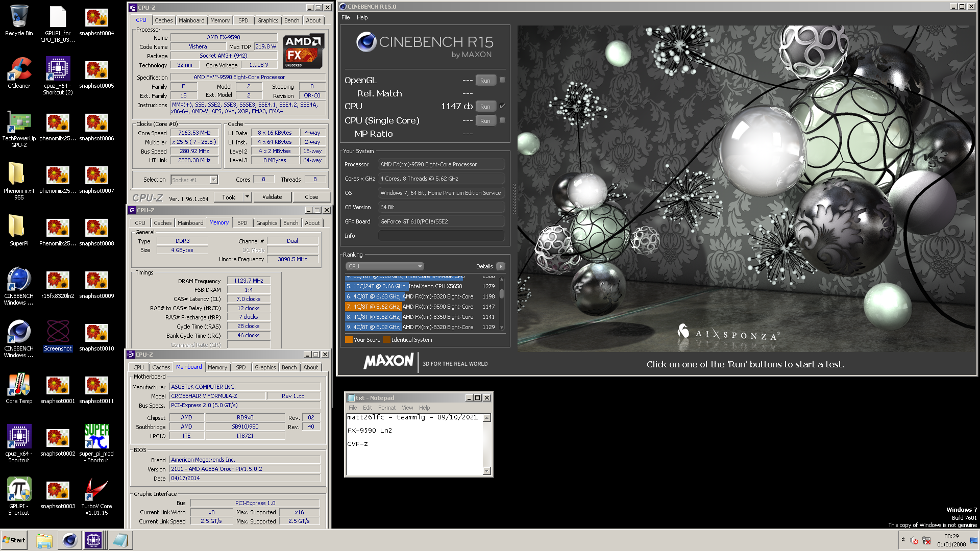This screenshot has height=551, width=980.
Task: Click the CPU-Z Tools button
Action: [229, 197]
